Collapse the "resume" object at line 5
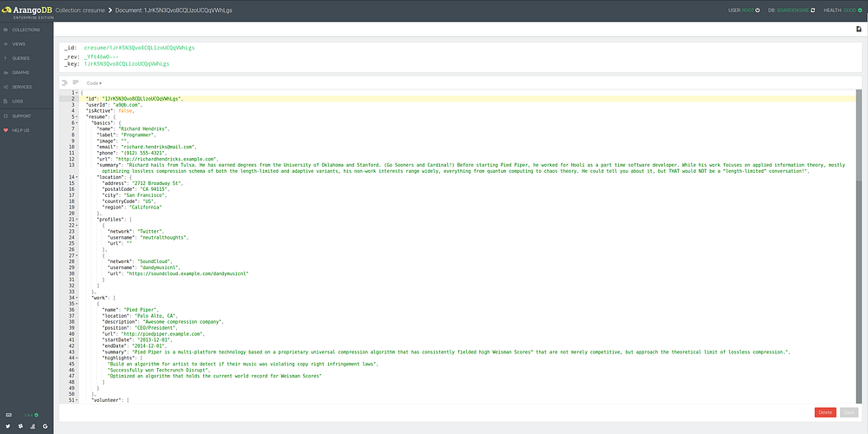Screen dimensions: 868x434 (76, 117)
